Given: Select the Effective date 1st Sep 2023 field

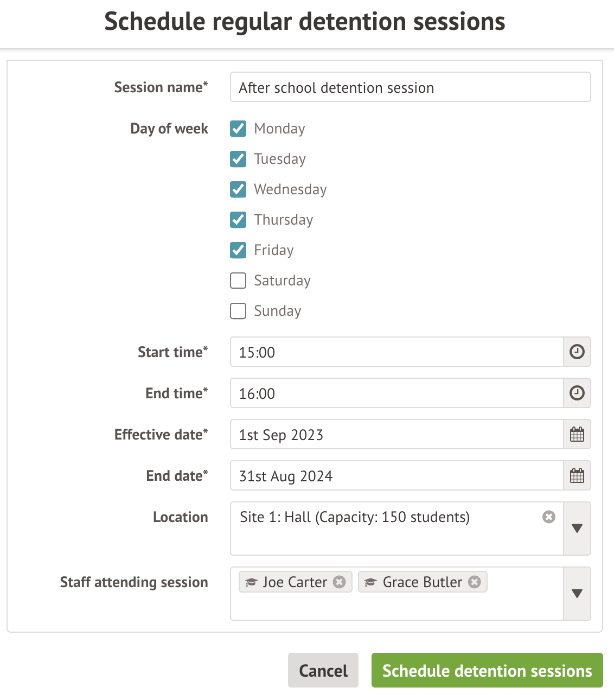Looking at the screenshot, I should (x=396, y=435).
